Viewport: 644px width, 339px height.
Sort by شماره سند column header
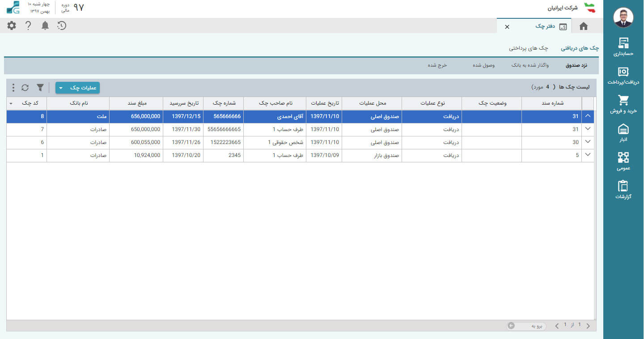pos(551,103)
